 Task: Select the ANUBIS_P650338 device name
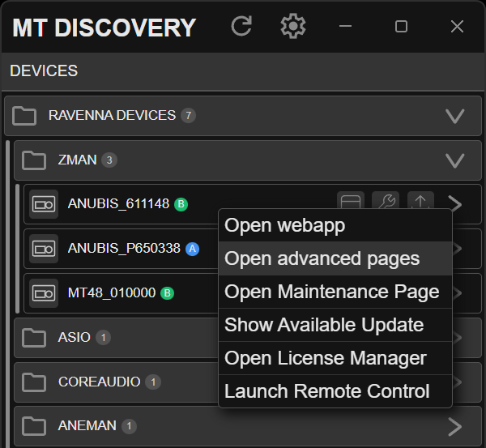[x=124, y=249]
